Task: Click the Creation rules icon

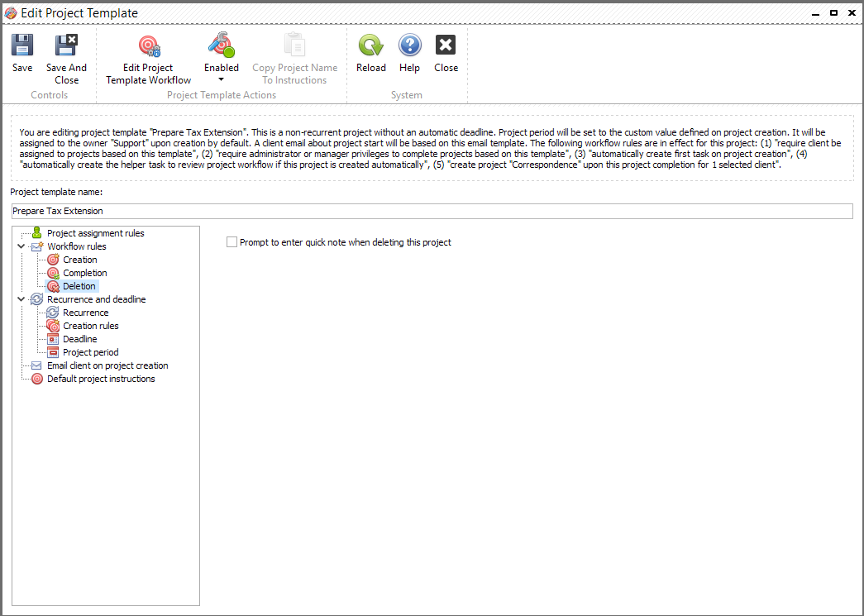Action: 53,326
